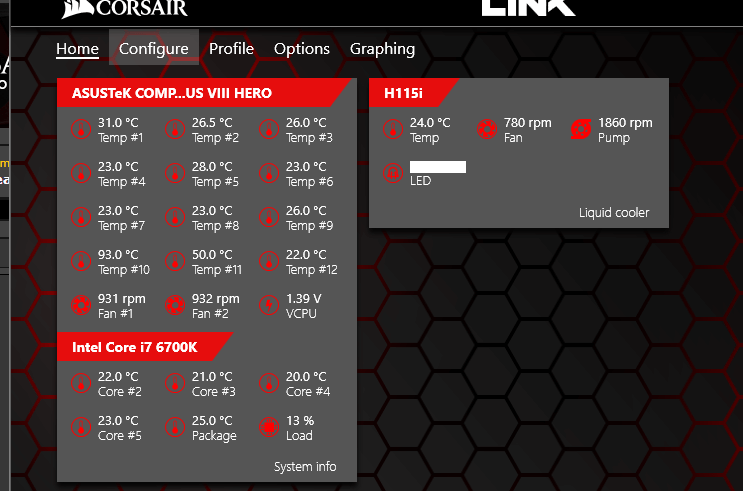Click the Temp #1 thermometer icon
This screenshot has height=491, width=743.
(x=81, y=129)
